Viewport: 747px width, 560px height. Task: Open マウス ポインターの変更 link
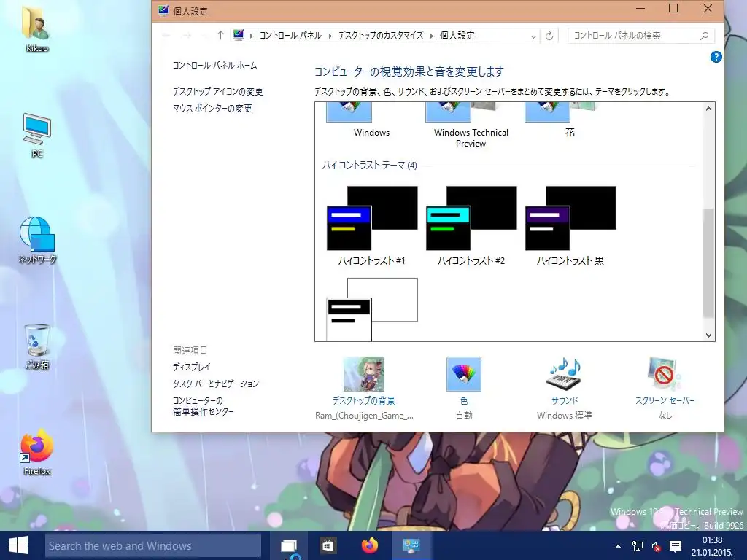(212, 109)
